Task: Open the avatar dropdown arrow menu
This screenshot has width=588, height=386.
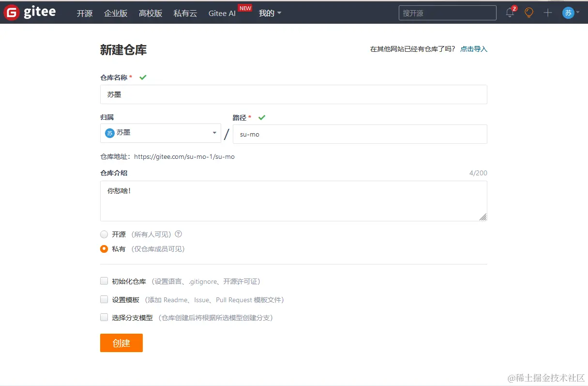Action: tap(577, 12)
